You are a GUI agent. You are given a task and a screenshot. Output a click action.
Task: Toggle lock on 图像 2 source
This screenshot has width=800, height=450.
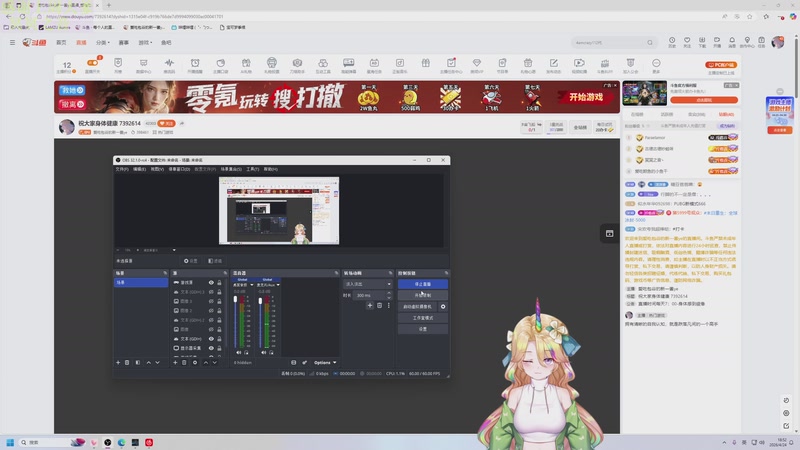(219, 311)
